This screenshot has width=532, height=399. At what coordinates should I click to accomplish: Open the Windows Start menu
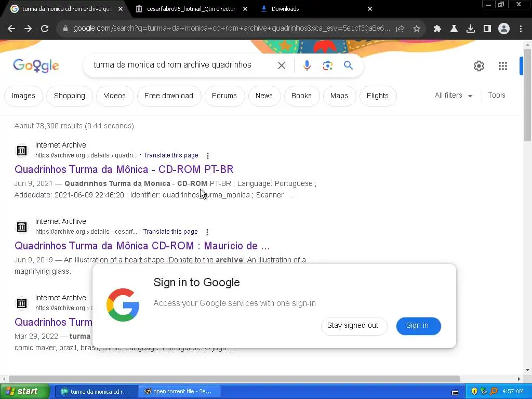coord(24,392)
